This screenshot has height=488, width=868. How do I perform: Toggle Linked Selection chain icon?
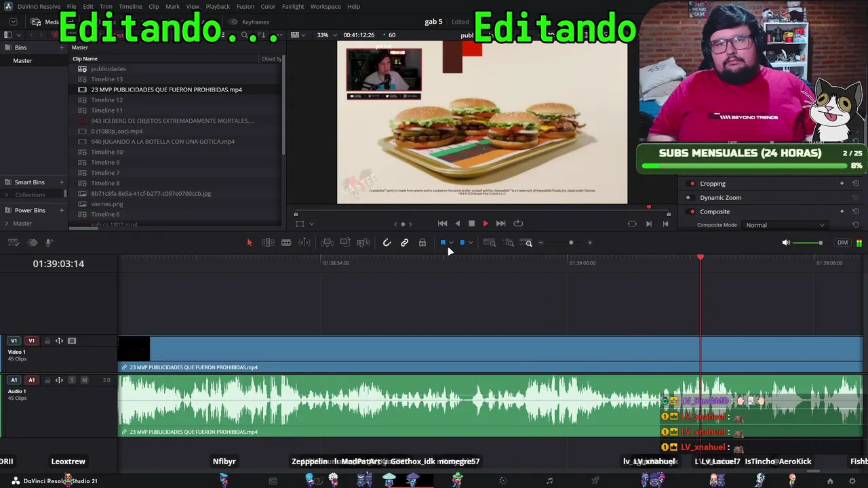(405, 243)
